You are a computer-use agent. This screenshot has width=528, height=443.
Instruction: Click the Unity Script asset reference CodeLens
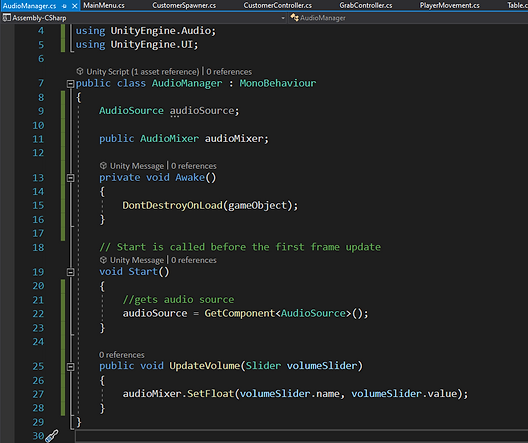(143, 72)
